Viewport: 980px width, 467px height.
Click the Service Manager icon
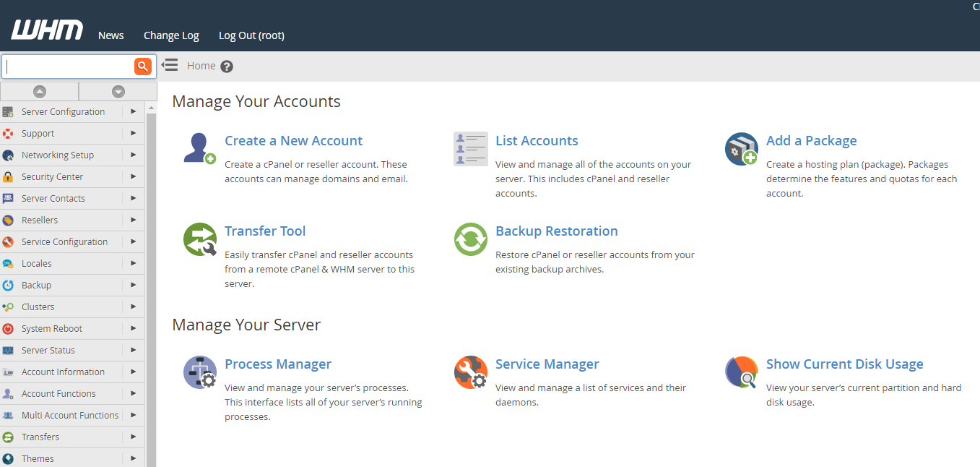pyautogui.click(x=471, y=372)
